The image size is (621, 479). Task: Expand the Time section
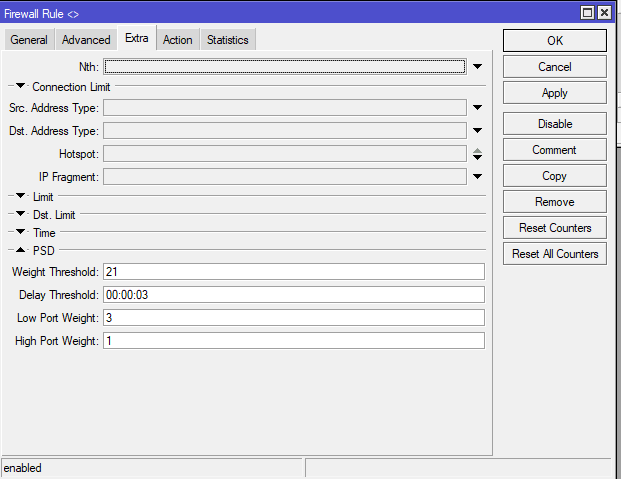coord(21,233)
